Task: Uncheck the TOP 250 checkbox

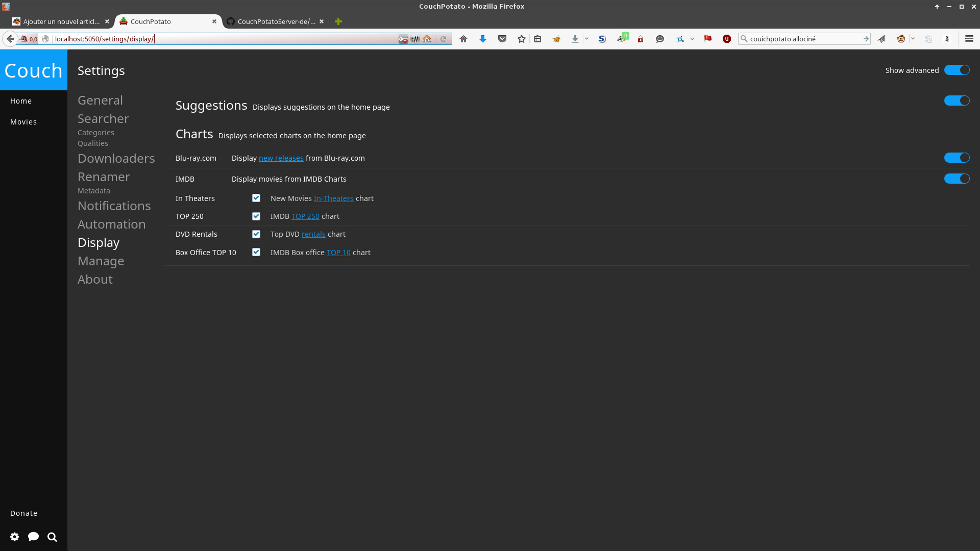Action: pyautogui.click(x=256, y=216)
